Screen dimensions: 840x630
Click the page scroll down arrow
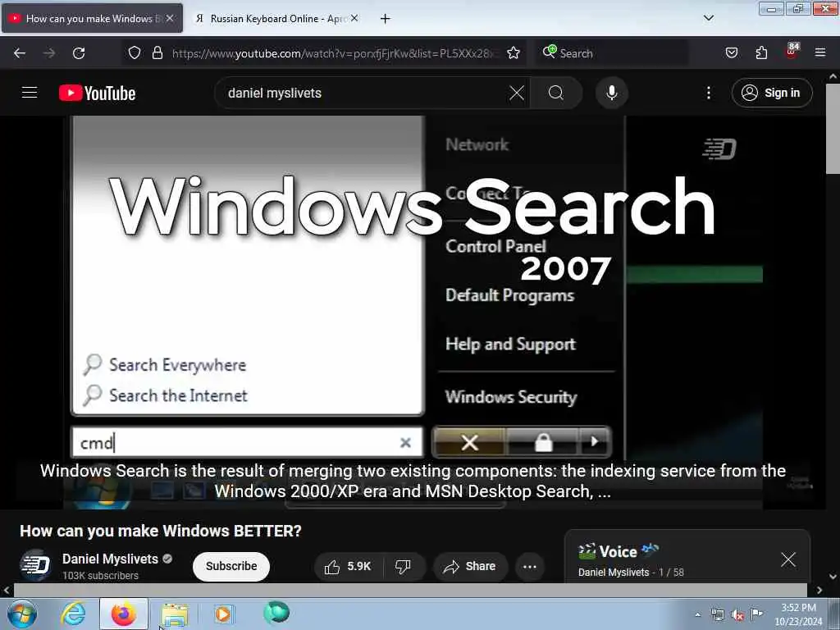coord(833,577)
